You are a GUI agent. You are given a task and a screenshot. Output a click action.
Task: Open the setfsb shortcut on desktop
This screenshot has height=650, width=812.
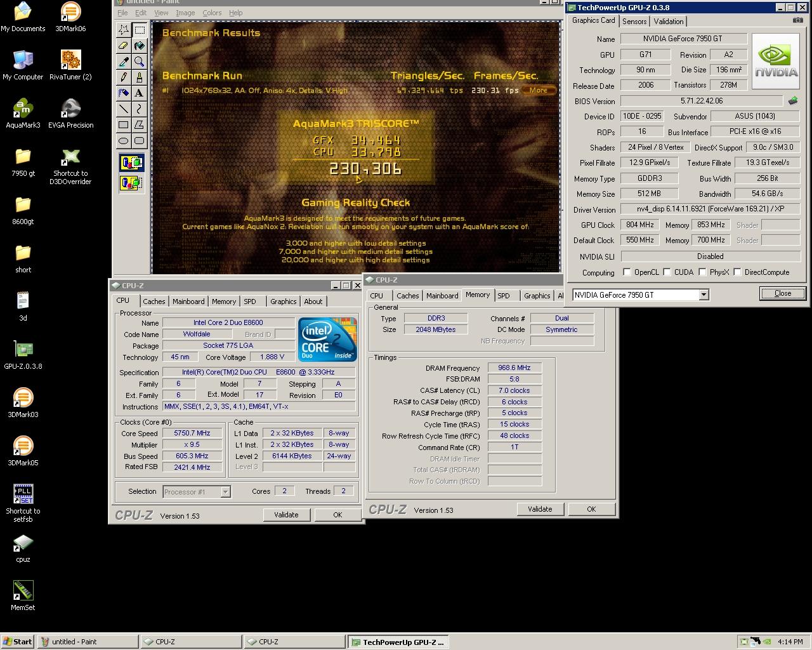(x=23, y=503)
